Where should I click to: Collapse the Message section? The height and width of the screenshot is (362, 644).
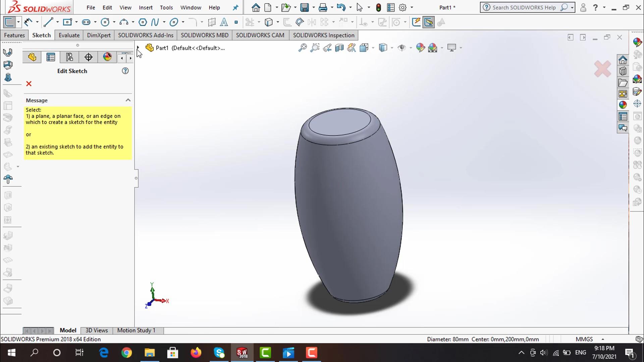pyautogui.click(x=128, y=100)
